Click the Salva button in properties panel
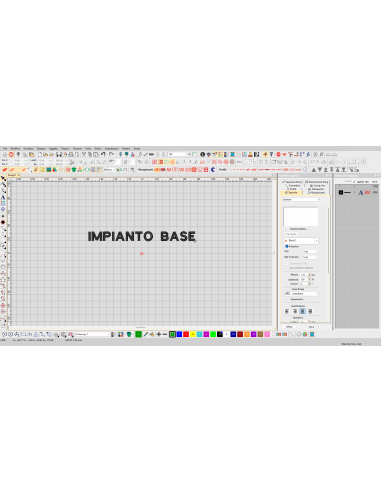 (311, 327)
